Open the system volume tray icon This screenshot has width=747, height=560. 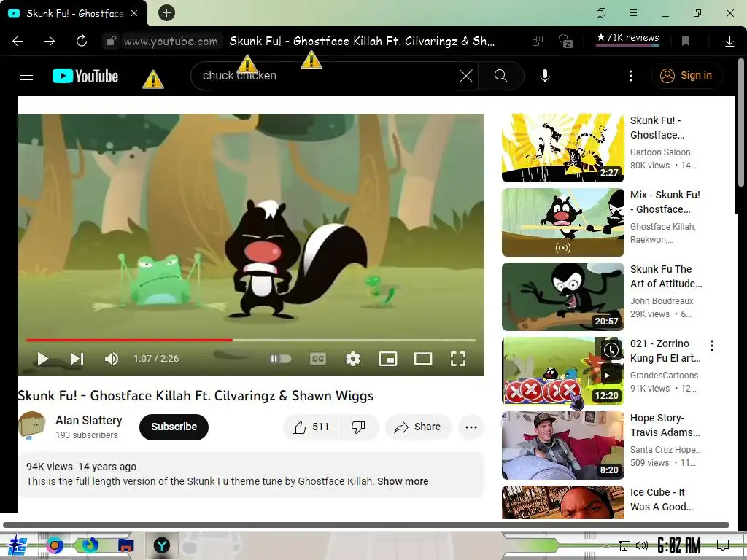pyautogui.click(x=641, y=545)
